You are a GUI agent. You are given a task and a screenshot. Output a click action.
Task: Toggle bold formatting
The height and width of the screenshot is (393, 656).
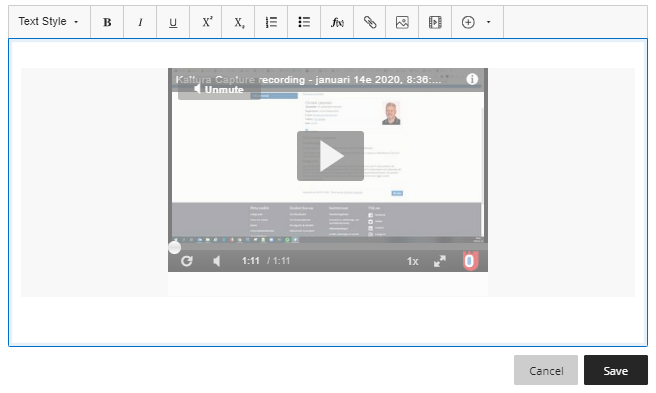(x=107, y=22)
